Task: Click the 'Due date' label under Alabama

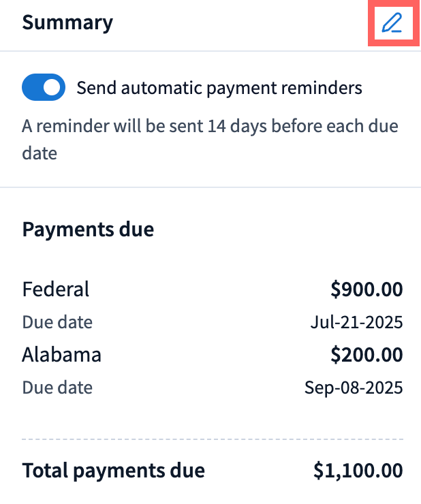Action: click(57, 388)
